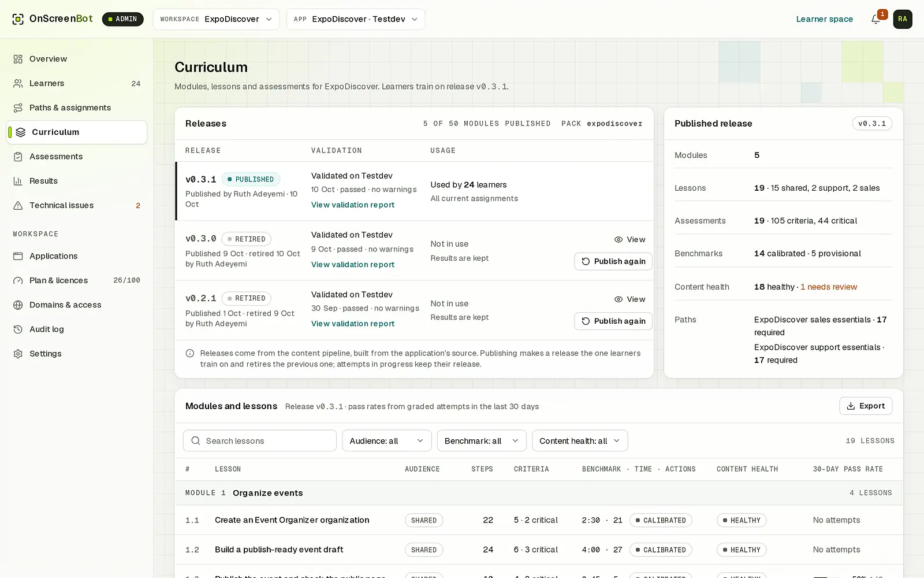
Task: Open Audit log from the sidebar
Action: [x=77, y=329]
